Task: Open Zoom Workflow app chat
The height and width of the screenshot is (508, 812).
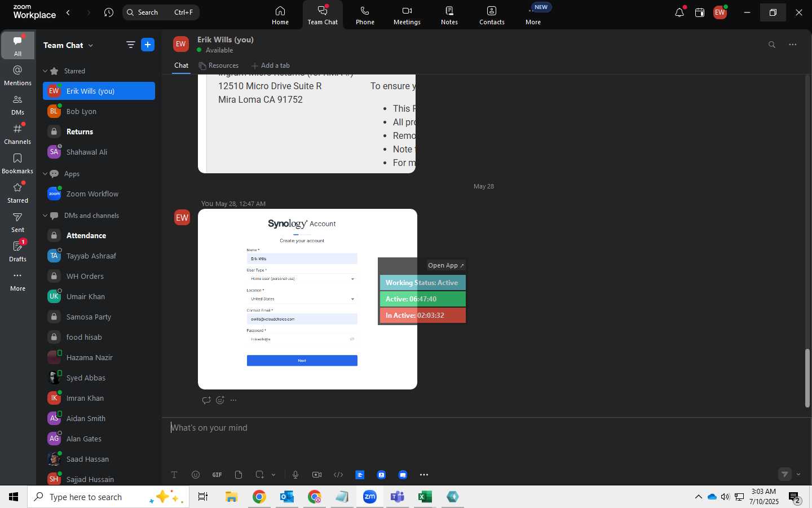Action: point(99,194)
